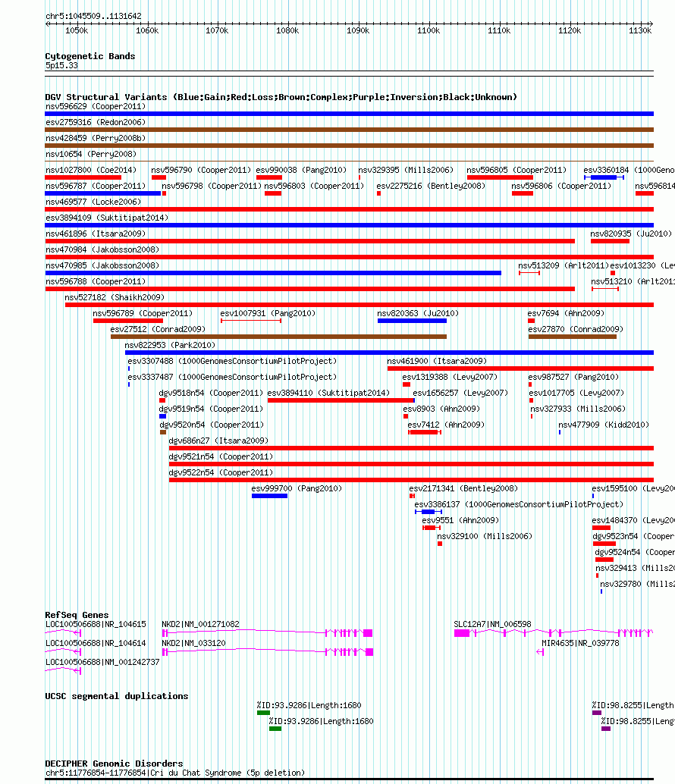Click the LOC100506688|NR_104615 gene label
The image size is (675, 784).
click(96, 625)
